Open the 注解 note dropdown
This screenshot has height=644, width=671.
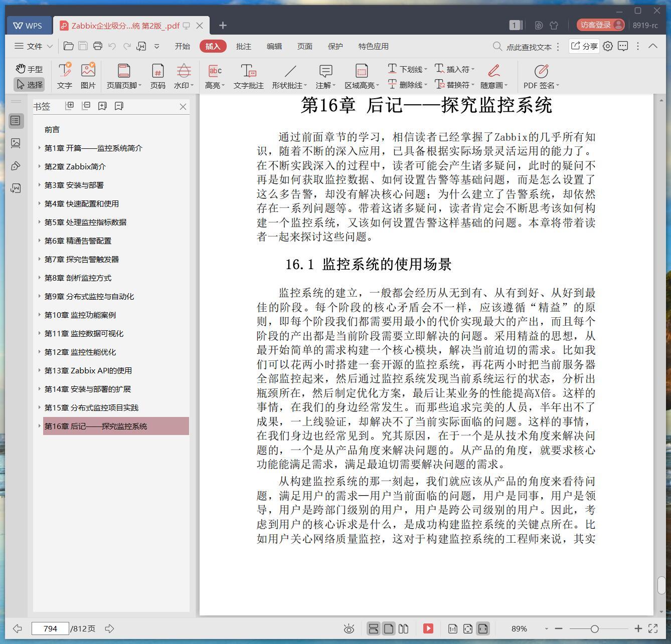[x=325, y=77]
